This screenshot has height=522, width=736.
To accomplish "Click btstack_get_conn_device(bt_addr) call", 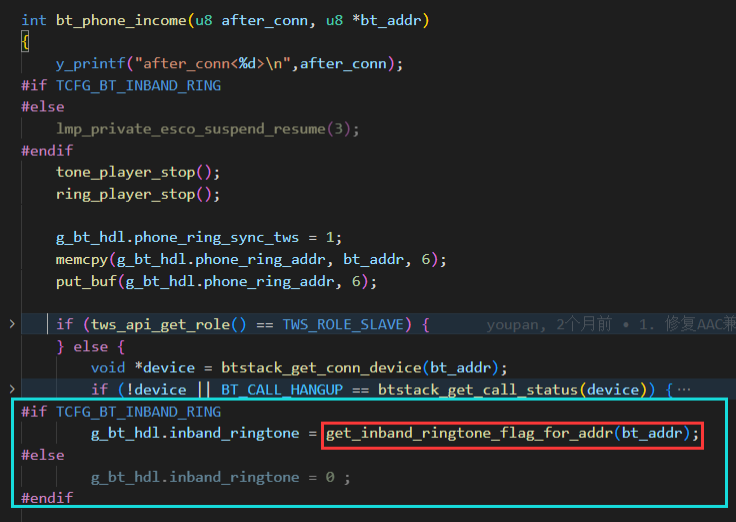I will [359, 368].
